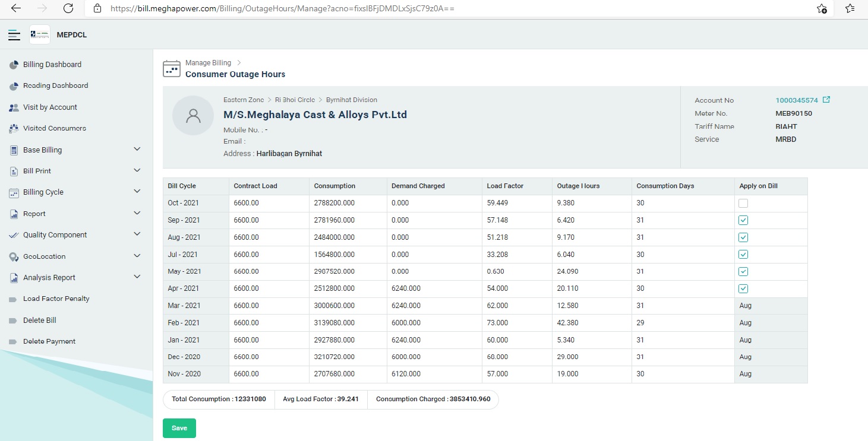Click the browser refresh icon
This screenshot has height=441, width=868.
[68, 8]
